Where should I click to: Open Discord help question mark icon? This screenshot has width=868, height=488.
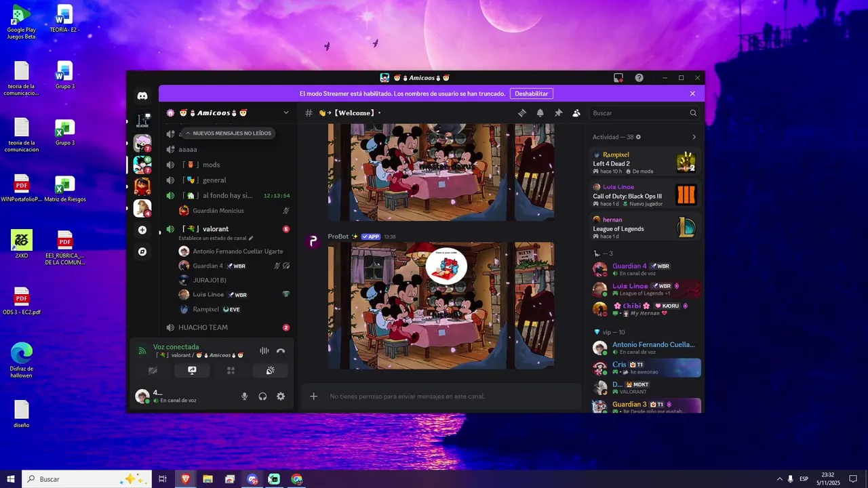tap(639, 78)
